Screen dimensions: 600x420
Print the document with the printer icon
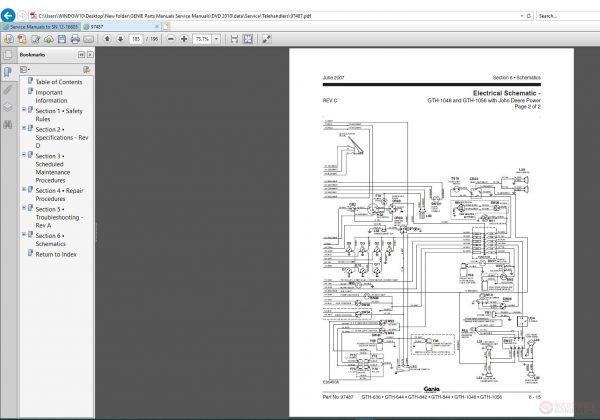click(x=75, y=39)
